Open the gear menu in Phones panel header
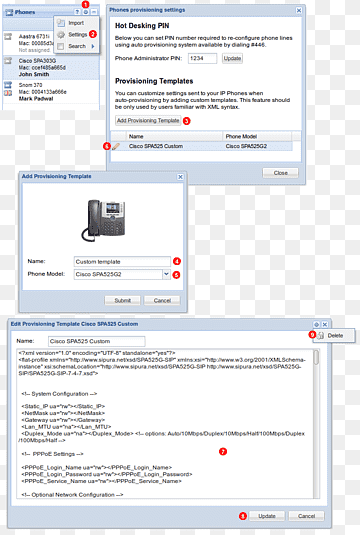The width and height of the screenshot is (360, 535). click(x=86, y=12)
